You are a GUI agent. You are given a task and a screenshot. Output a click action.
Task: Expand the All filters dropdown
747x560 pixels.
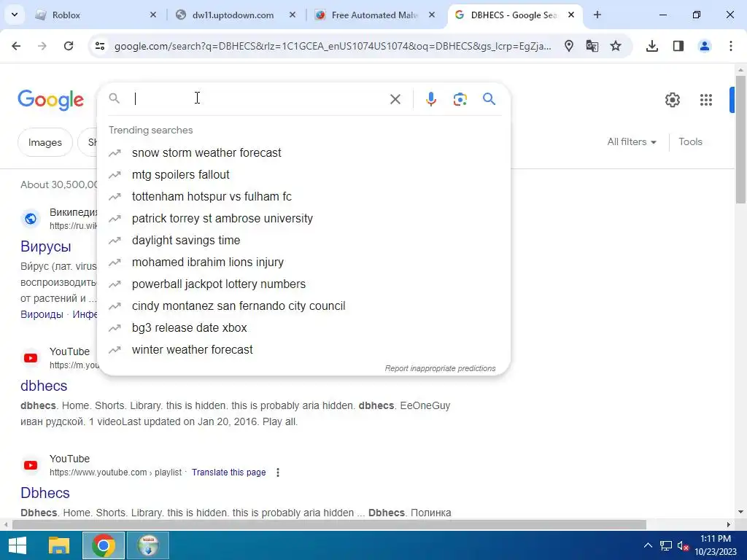click(x=632, y=142)
